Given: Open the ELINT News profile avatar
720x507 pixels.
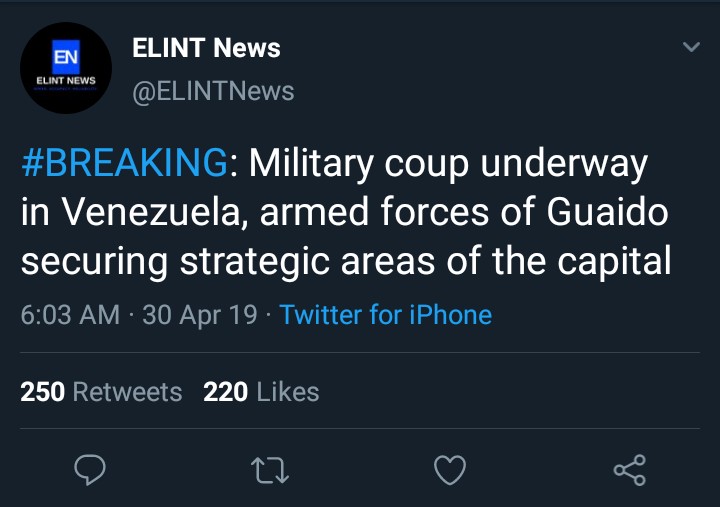Looking at the screenshot, I should pos(66,68).
